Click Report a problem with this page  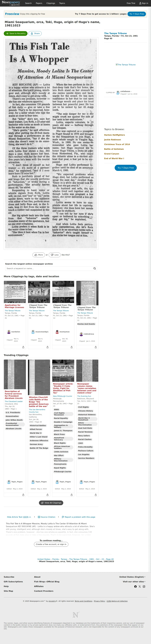[x=79, y=517]
